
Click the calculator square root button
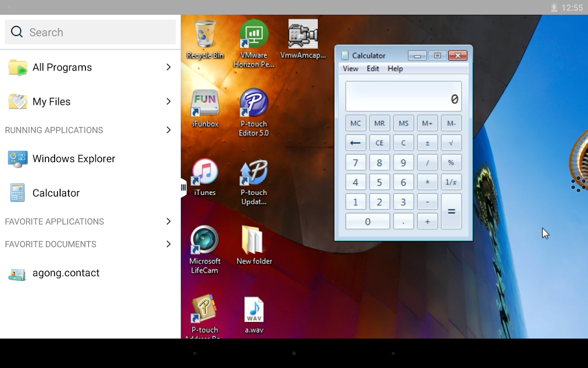pos(451,143)
